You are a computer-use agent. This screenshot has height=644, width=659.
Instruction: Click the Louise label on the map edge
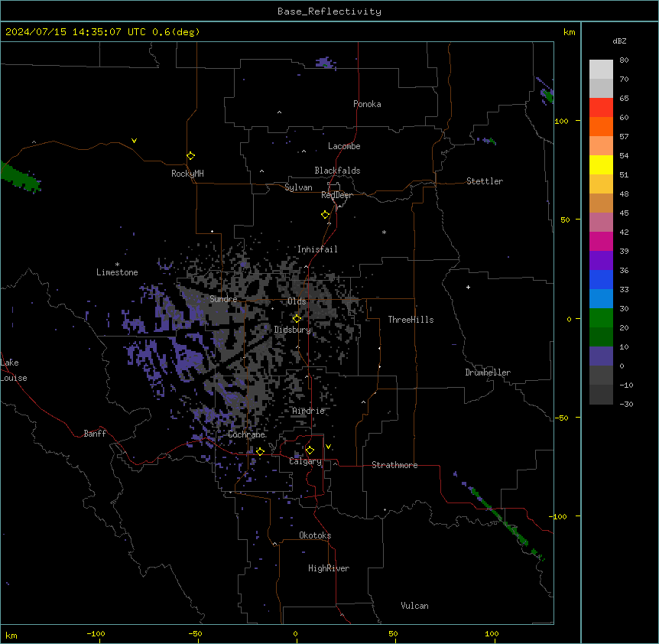[14, 378]
